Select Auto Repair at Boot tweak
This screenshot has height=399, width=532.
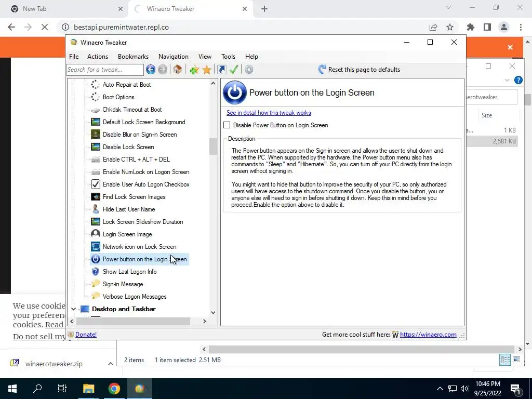[x=127, y=85]
